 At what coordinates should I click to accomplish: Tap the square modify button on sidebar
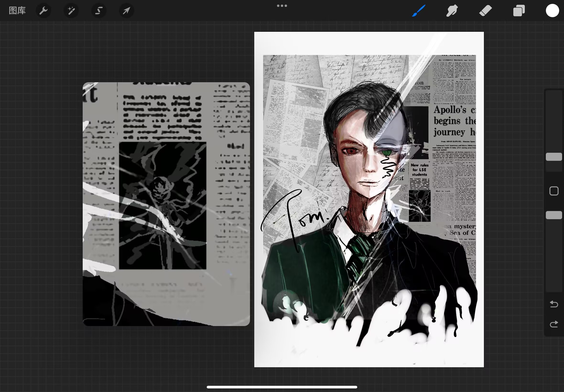pyautogui.click(x=554, y=191)
